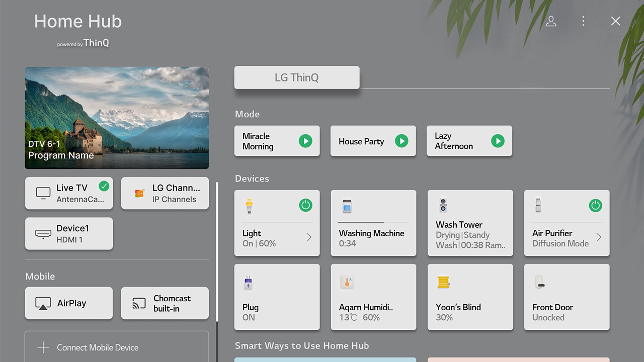The width and height of the screenshot is (644, 362).
Task: Open Yoon's Blind device tile icon
Action: tap(443, 282)
